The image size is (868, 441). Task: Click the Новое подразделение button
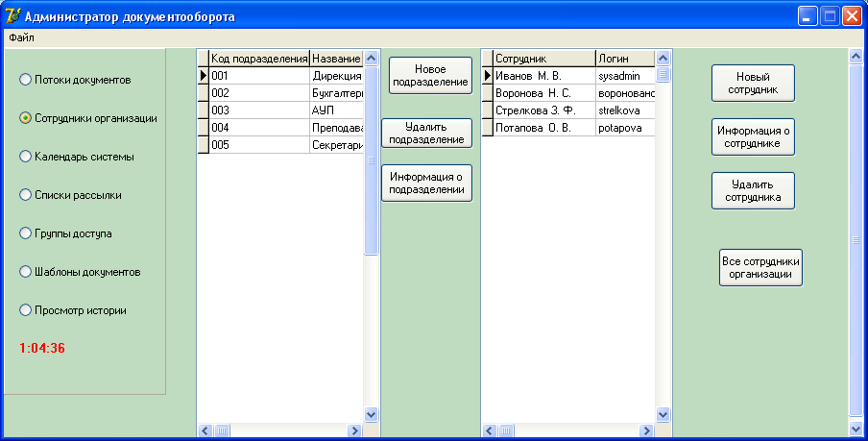click(x=430, y=75)
